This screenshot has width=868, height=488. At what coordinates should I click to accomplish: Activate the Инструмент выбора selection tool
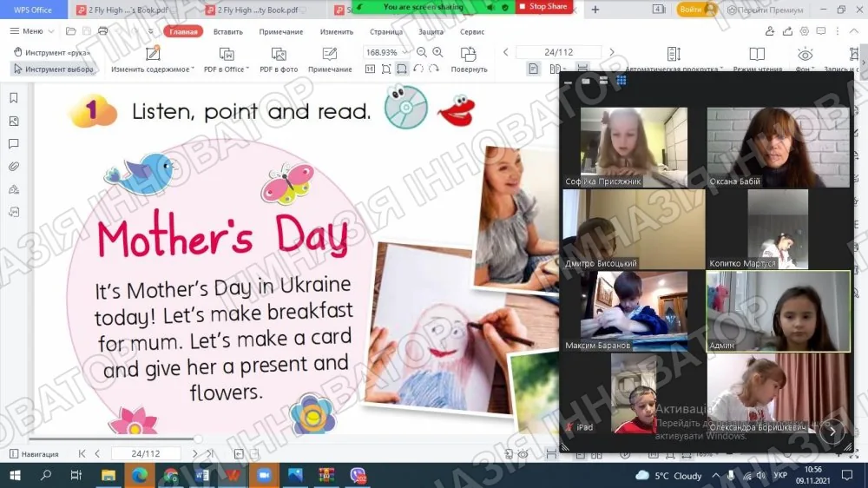(54, 69)
